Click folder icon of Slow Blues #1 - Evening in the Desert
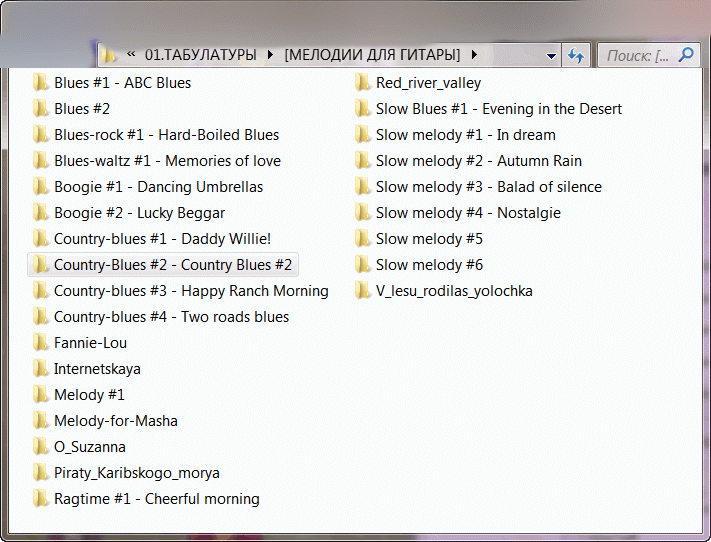The width and height of the screenshot is (711, 542). [362, 108]
